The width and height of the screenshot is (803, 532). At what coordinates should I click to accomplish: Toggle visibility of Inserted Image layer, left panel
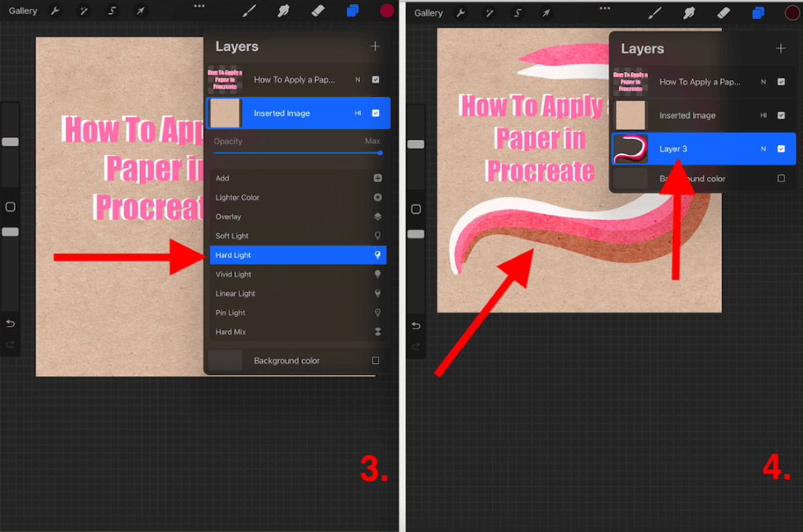[x=375, y=113]
